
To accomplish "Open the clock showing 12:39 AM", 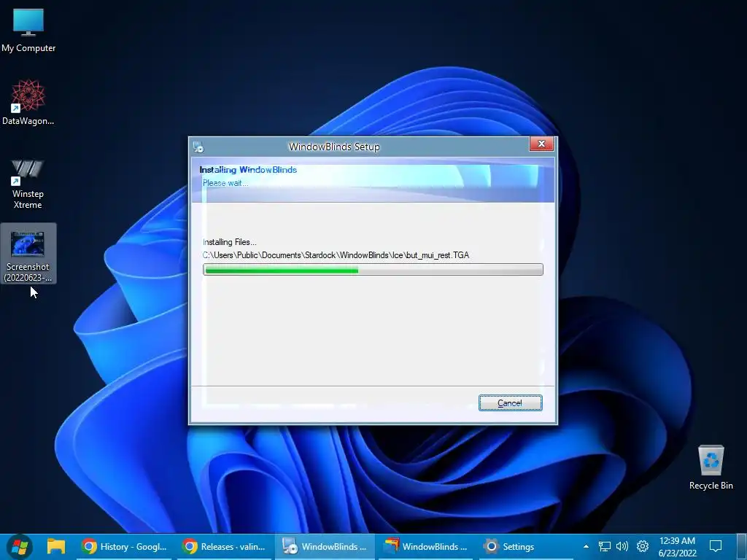I will 677,547.
